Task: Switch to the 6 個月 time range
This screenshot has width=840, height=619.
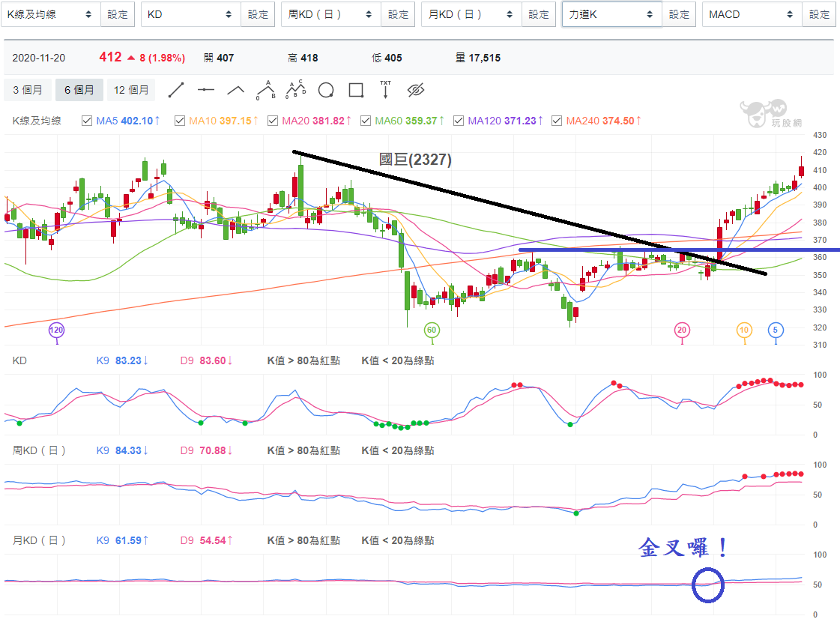Action: (79, 90)
